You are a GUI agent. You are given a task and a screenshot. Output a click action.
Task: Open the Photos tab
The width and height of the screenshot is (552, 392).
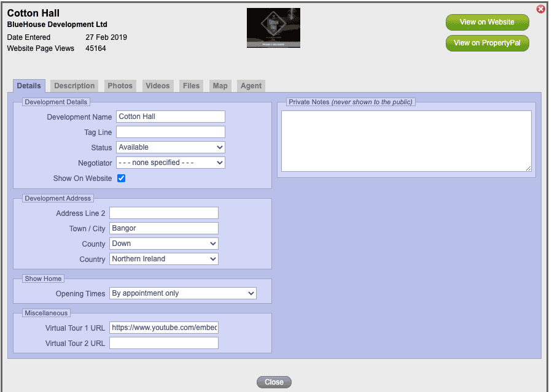120,86
